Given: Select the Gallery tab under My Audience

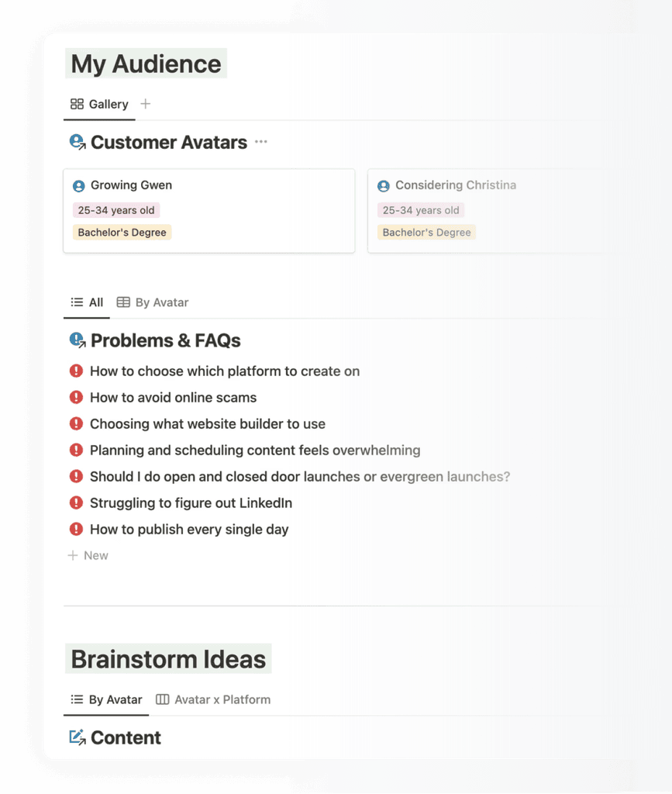Looking at the screenshot, I should point(99,103).
